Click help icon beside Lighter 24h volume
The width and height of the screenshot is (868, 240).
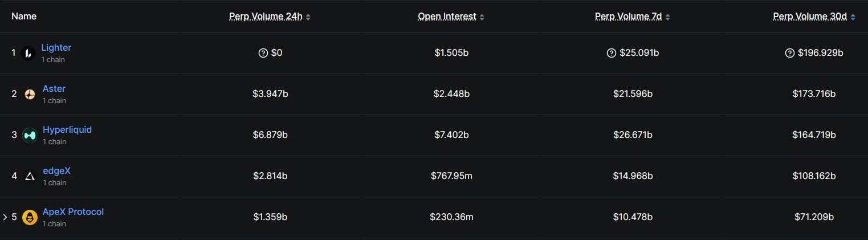263,53
